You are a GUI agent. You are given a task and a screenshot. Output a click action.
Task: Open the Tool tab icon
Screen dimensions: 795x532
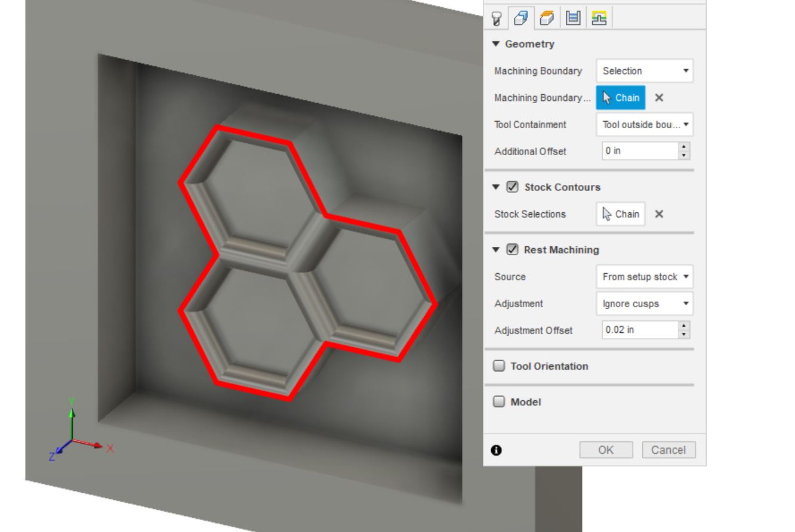497,17
